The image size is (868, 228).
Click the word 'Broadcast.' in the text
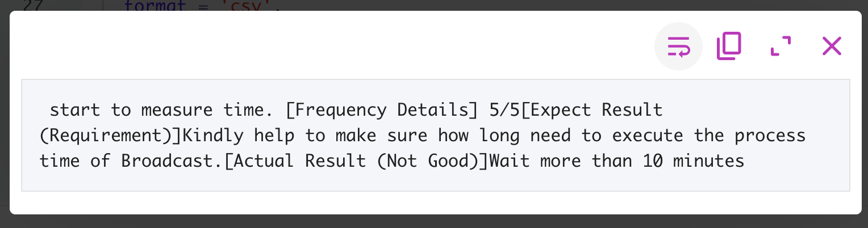click(x=173, y=161)
